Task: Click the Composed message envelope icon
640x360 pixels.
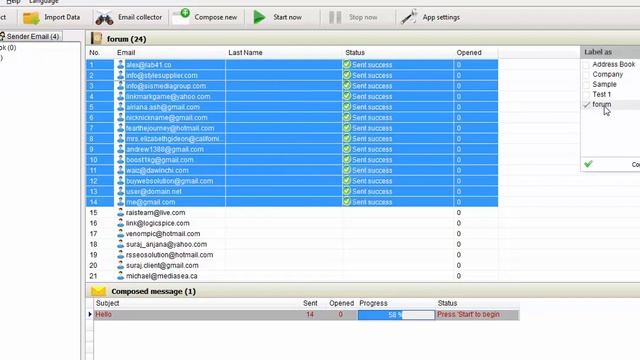Action: coord(98,291)
